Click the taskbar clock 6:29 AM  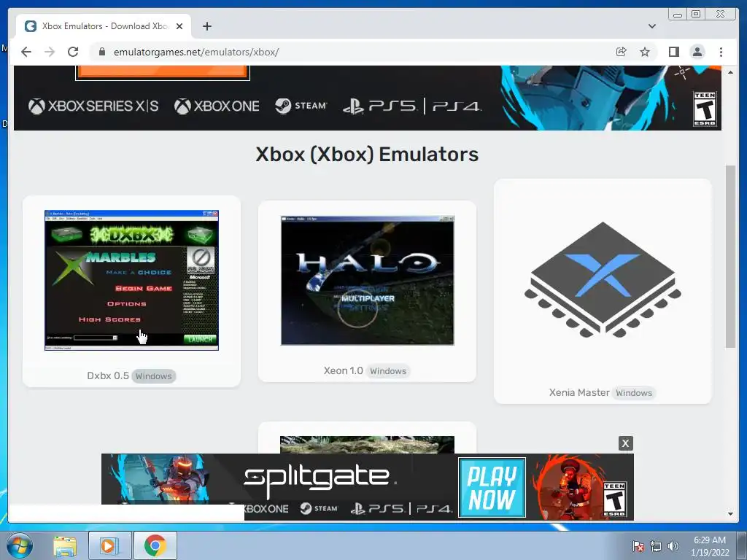[x=710, y=545]
